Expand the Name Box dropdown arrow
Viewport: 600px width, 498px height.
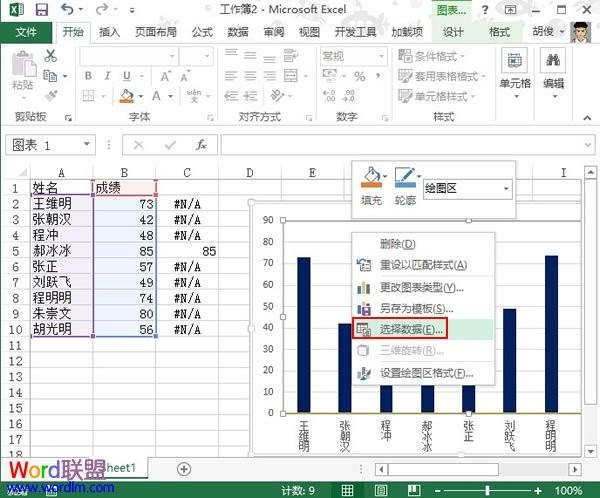tap(87, 145)
